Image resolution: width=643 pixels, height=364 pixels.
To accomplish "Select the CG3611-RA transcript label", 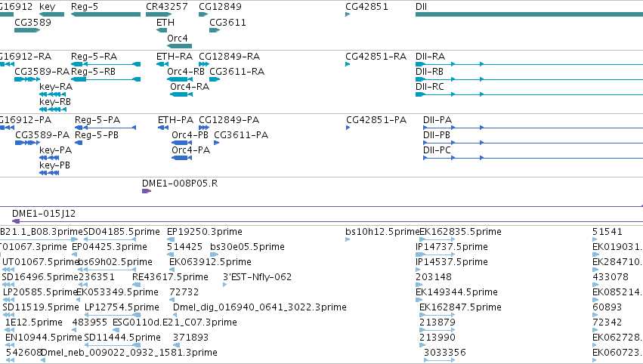I will [236, 71].
